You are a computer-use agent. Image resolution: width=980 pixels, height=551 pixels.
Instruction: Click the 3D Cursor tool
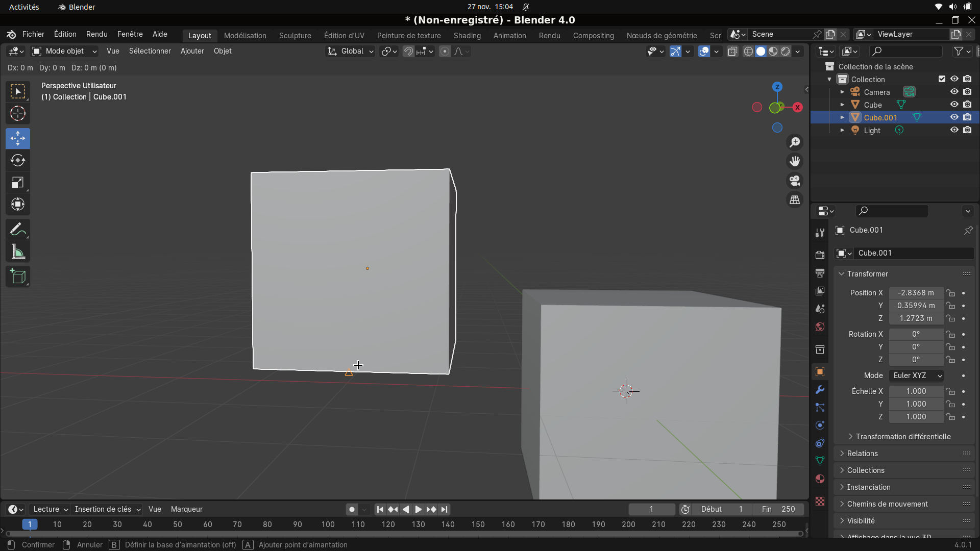[x=18, y=113]
